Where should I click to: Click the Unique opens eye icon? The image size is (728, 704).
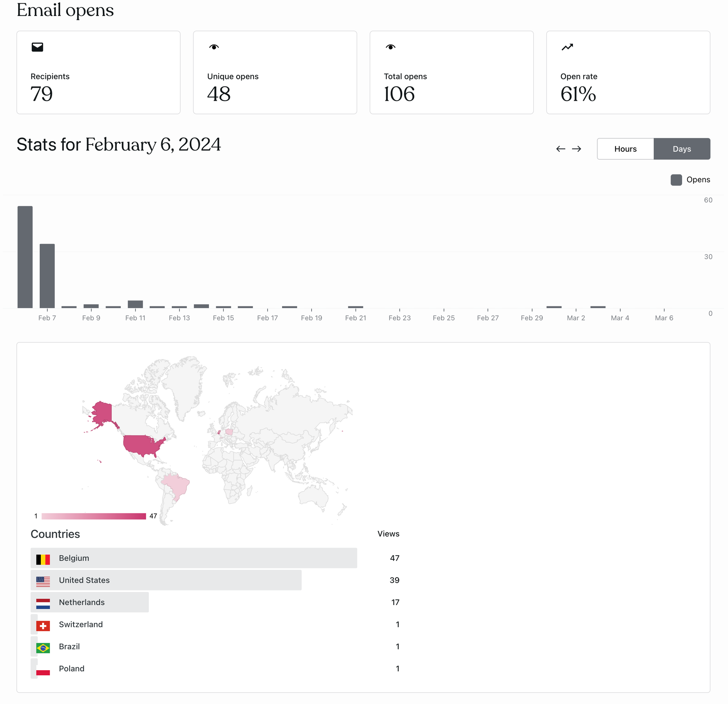click(x=214, y=47)
